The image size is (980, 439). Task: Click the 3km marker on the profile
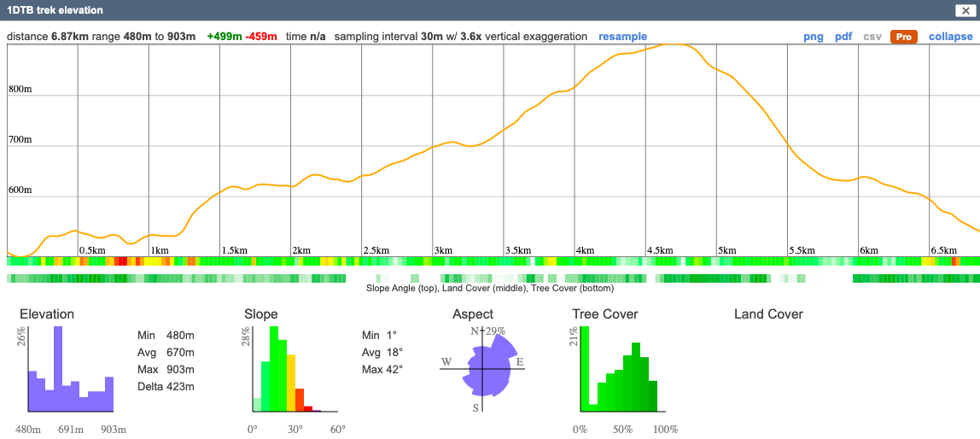pyautogui.click(x=443, y=250)
